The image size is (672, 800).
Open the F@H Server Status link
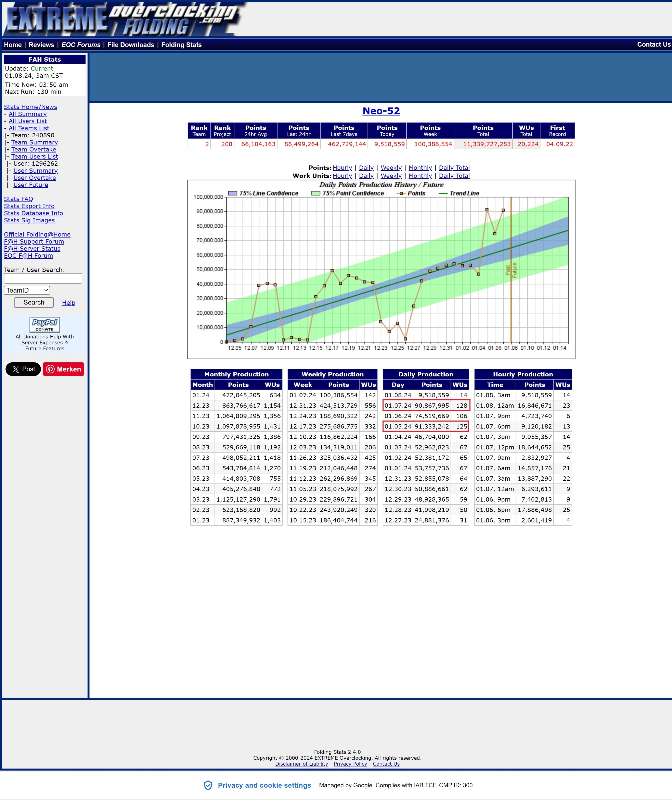pyautogui.click(x=32, y=249)
